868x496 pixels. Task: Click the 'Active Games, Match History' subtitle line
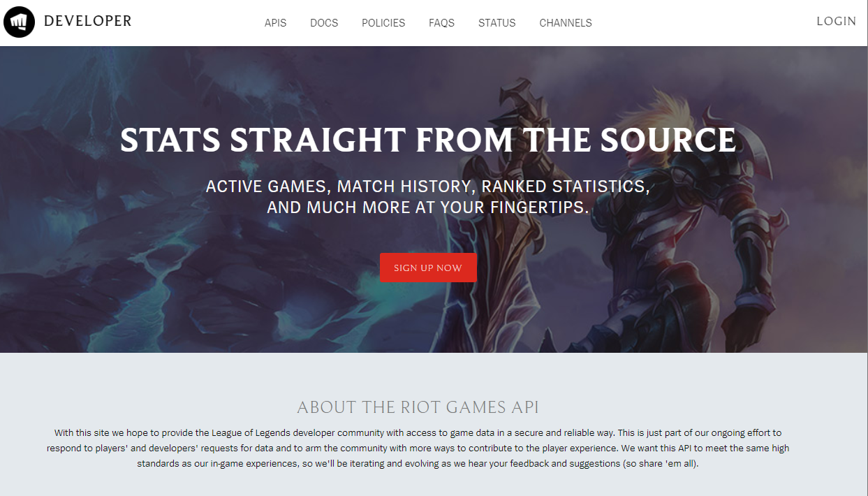click(x=428, y=187)
